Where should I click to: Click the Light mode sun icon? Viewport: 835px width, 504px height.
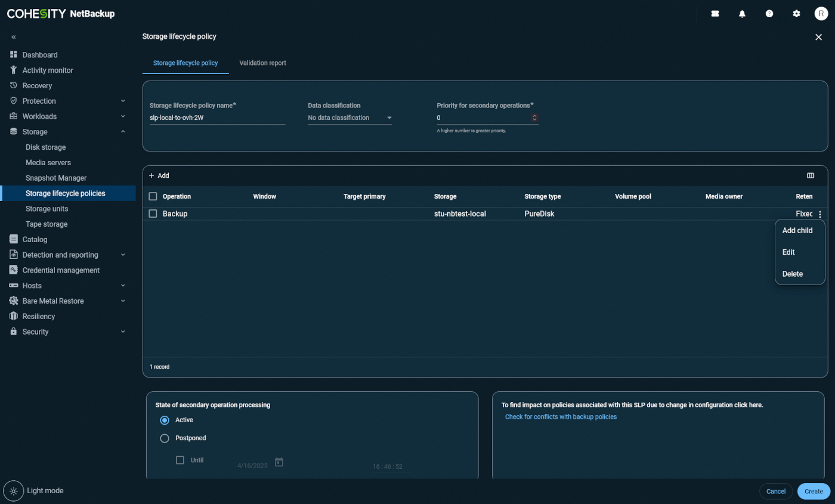(x=14, y=490)
